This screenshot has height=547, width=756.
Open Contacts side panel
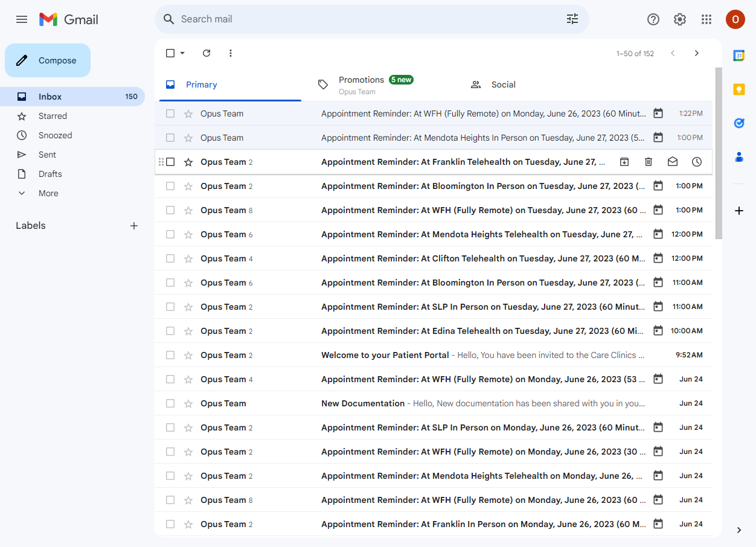tap(739, 157)
